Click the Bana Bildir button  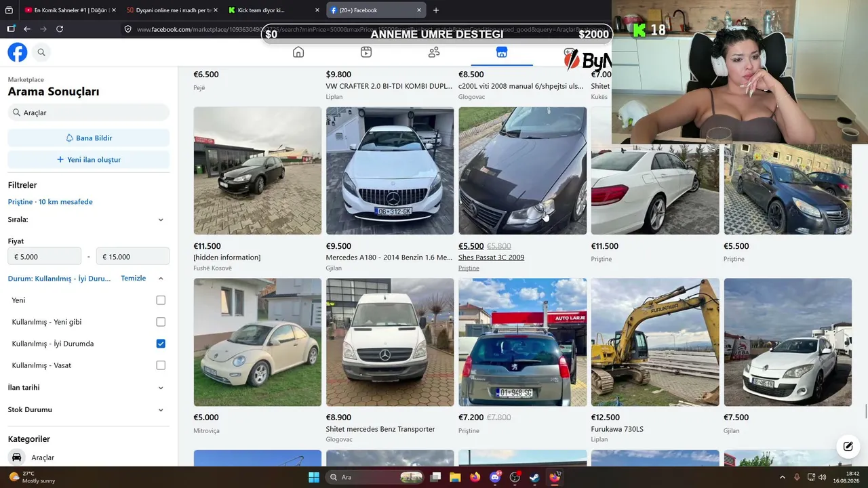point(89,138)
